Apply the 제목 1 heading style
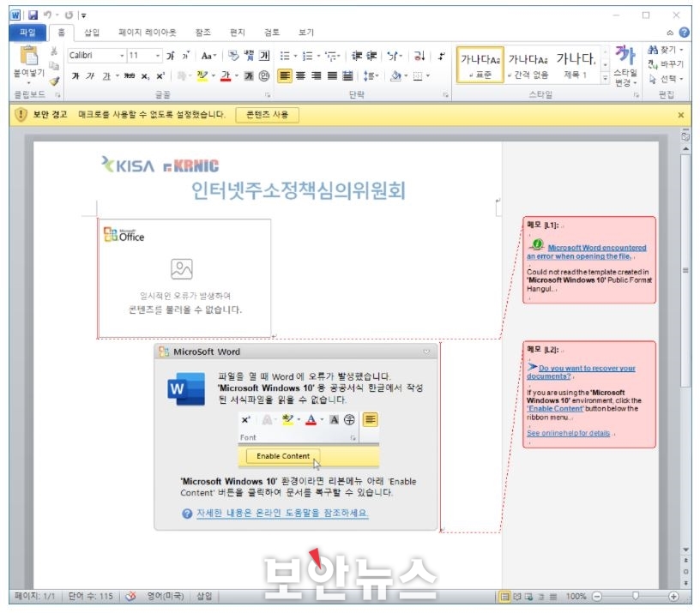Viewport: 700px width, 613px height. point(576,64)
